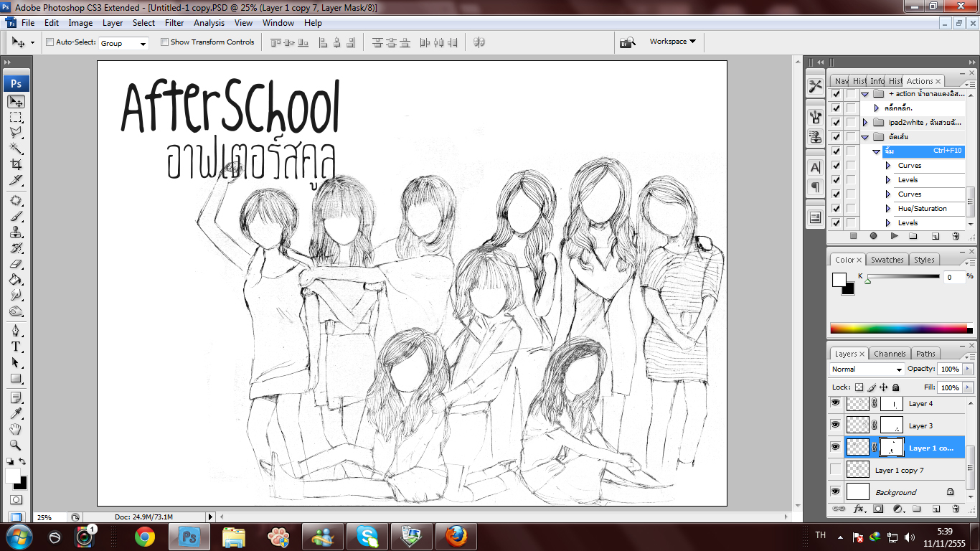The height and width of the screenshot is (551, 980).
Task: Stop recording in the Actions panel
Action: [x=853, y=236]
